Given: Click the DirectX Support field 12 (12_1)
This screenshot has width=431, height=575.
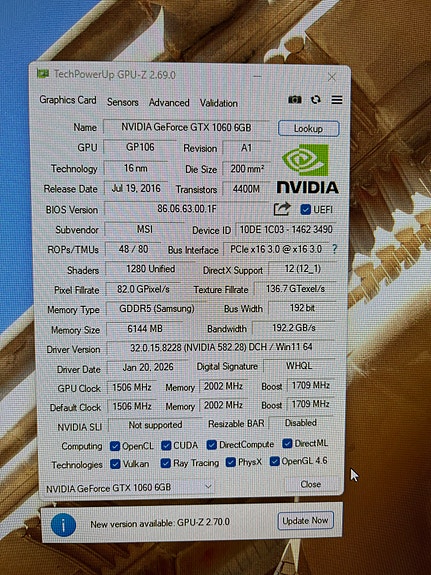Looking at the screenshot, I should pyautogui.click(x=303, y=269).
